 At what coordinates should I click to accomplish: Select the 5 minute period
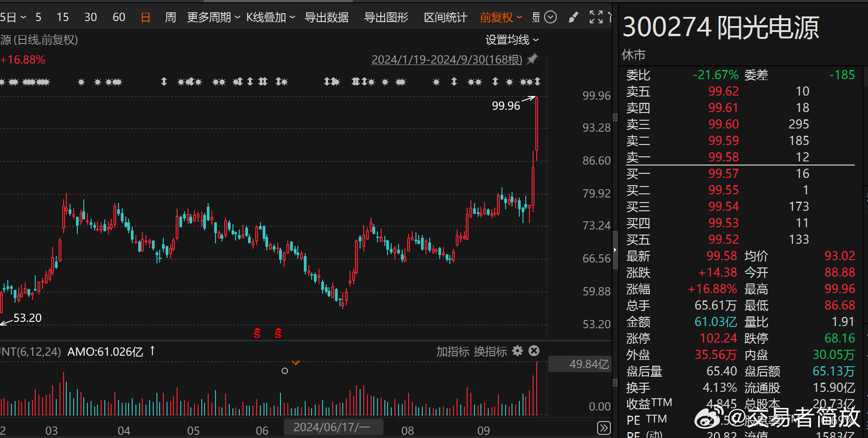click(38, 17)
